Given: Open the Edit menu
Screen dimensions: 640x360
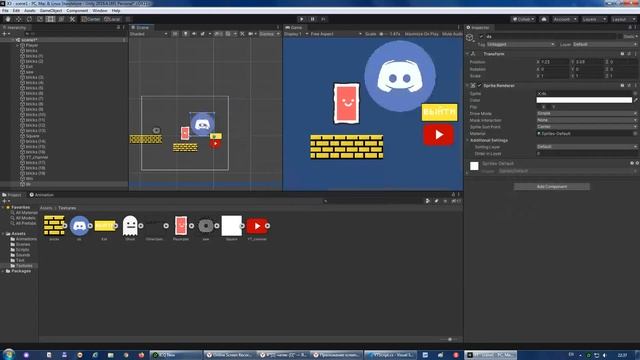Looking at the screenshot, I should tap(16, 11).
